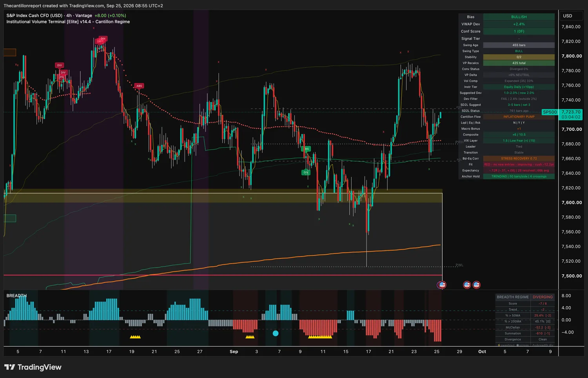Click the Composite value +6 / 10.5
588x378 pixels.
click(519, 135)
